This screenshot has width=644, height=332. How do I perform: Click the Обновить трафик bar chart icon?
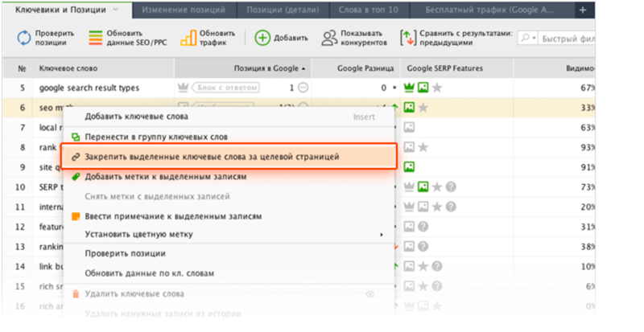188,38
